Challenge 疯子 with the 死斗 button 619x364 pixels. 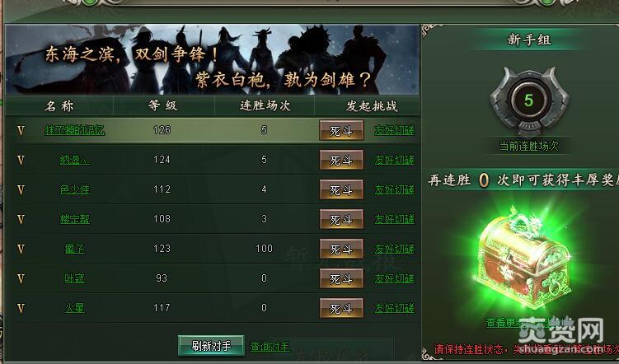(x=341, y=249)
